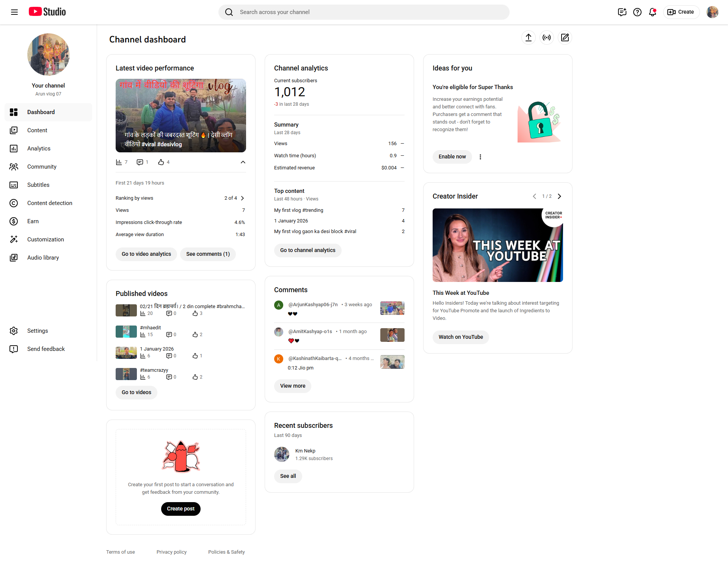Open Super Thanks three-dot options menu

click(x=480, y=157)
